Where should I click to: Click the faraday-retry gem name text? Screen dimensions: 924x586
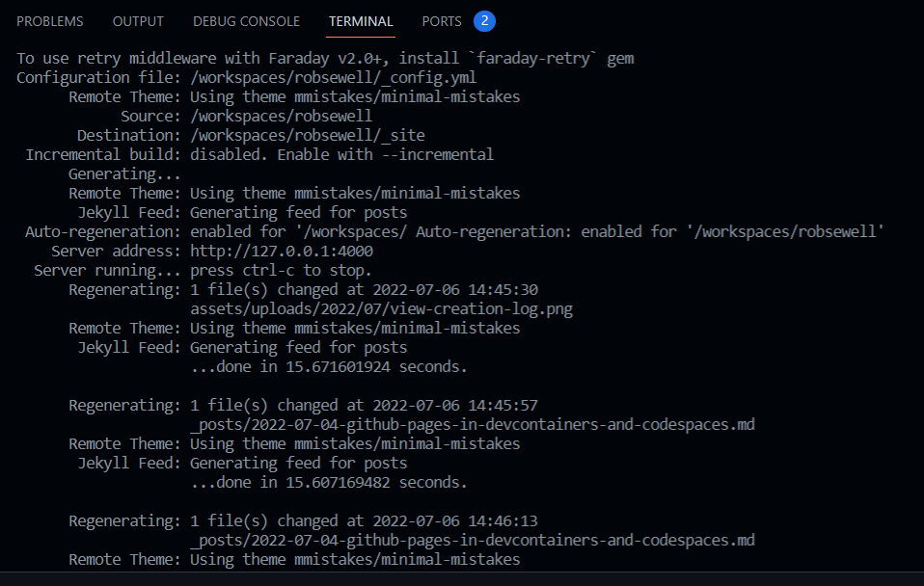(532, 58)
